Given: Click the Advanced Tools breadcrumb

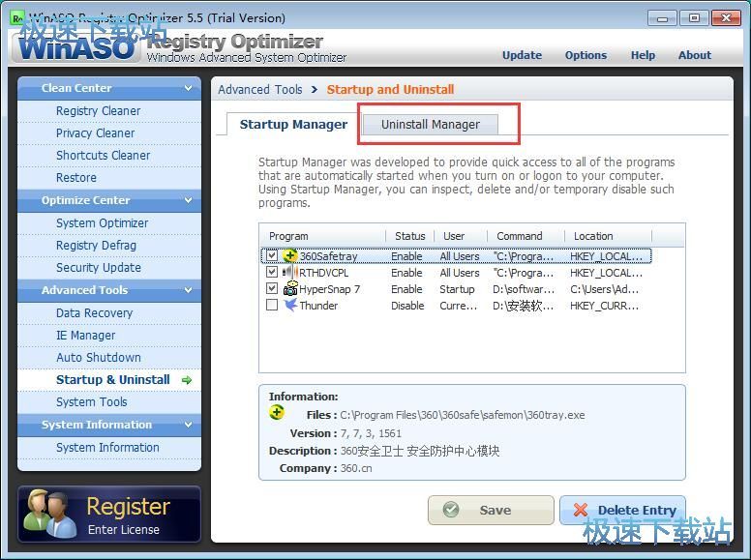Looking at the screenshot, I should coord(260,90).
